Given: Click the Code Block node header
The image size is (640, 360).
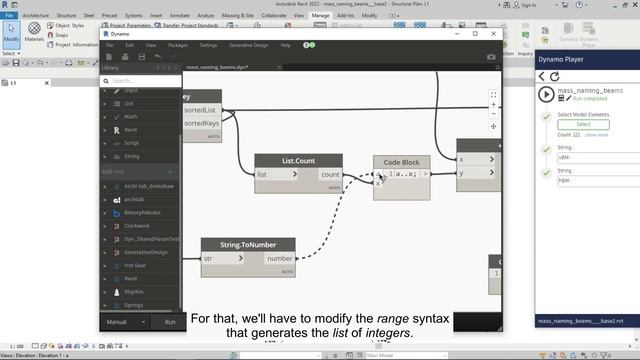Looking at the screenshot, I should point(402,162).
